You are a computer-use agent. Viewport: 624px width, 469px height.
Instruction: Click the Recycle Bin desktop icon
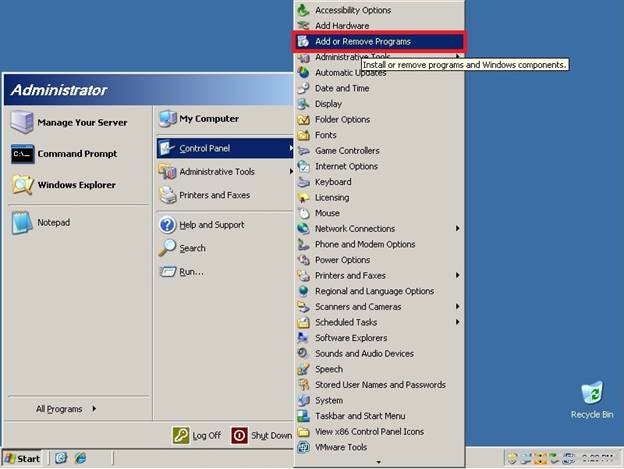coord(592,394)
